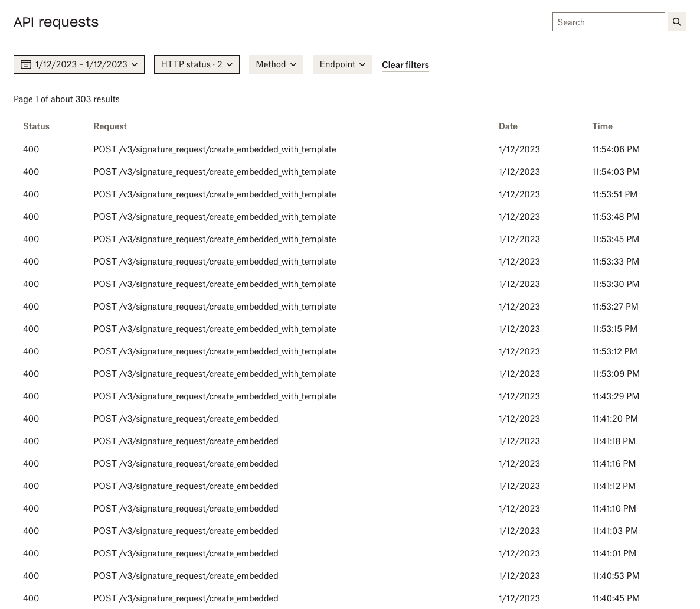The image size is (700, 609).
Task: Click the Clear filters link
Action: point(405,64)
